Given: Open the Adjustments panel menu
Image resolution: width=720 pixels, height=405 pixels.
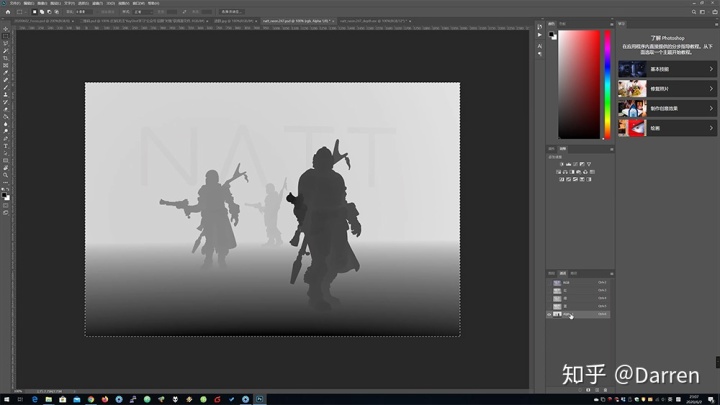Looking at the screenshot, I should [611, 149].
